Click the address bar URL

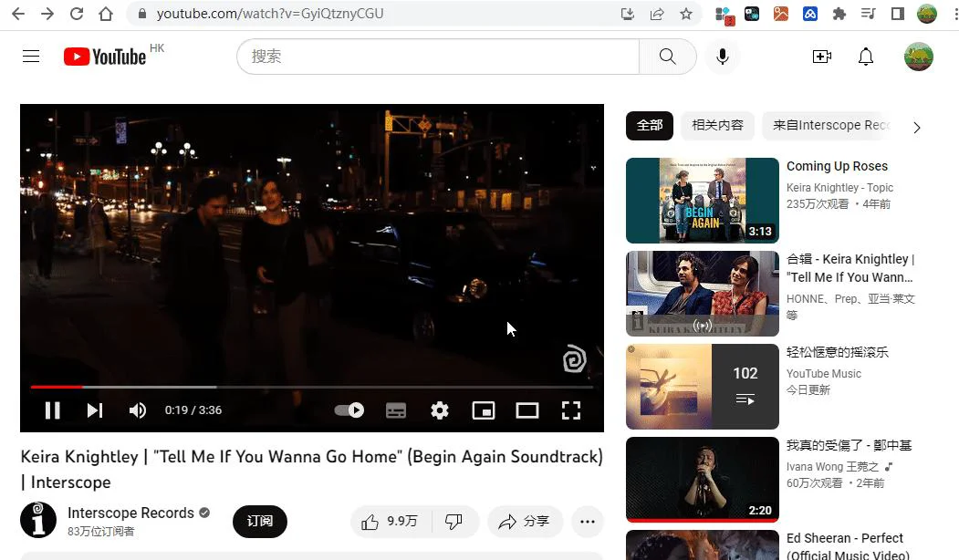click(270, 14)
